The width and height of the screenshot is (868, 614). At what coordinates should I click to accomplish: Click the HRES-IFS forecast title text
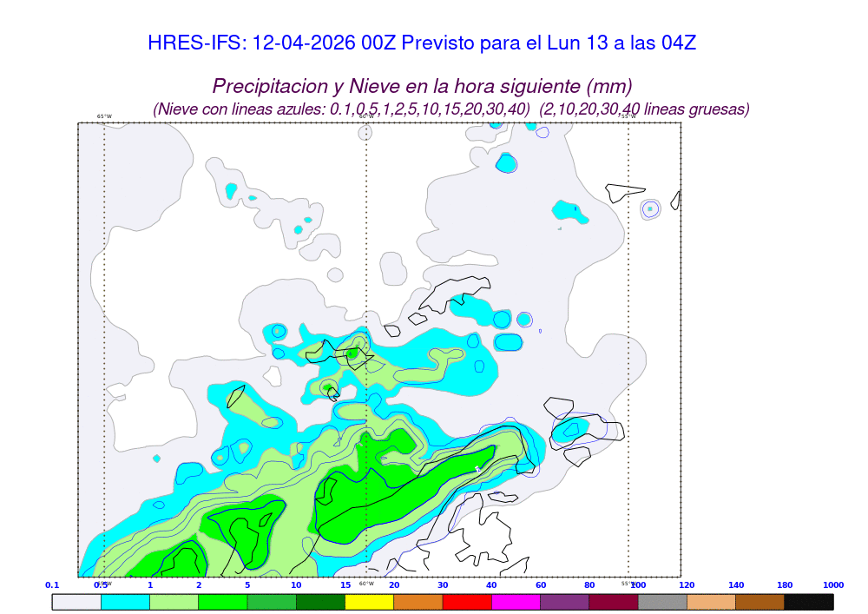(x=422, y=43)
